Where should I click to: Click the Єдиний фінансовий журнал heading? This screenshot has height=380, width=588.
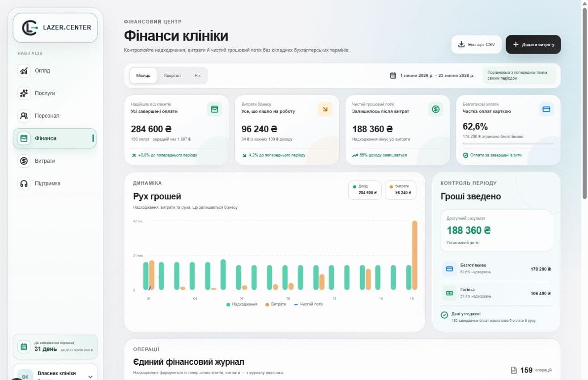tap(189, 362)
